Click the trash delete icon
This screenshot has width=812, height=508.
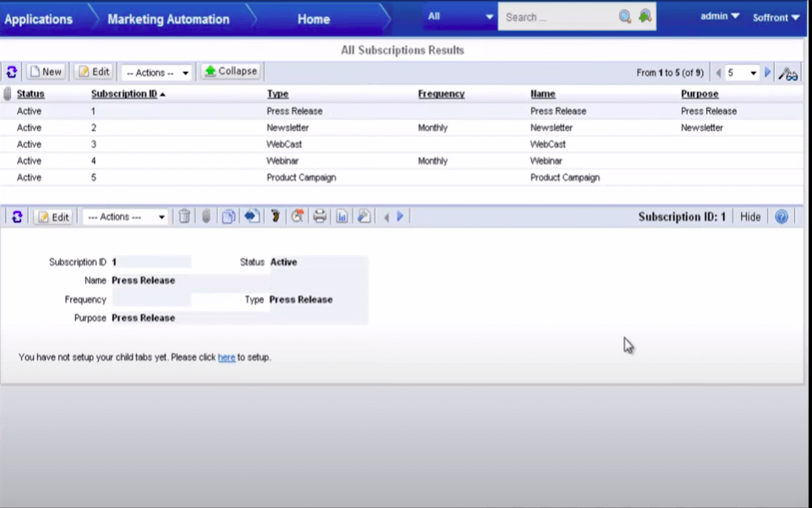tap(184, 216)
